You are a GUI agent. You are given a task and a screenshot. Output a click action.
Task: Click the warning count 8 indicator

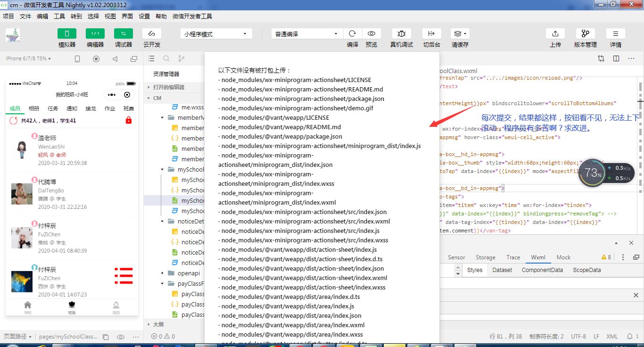[x=606, y=257]
